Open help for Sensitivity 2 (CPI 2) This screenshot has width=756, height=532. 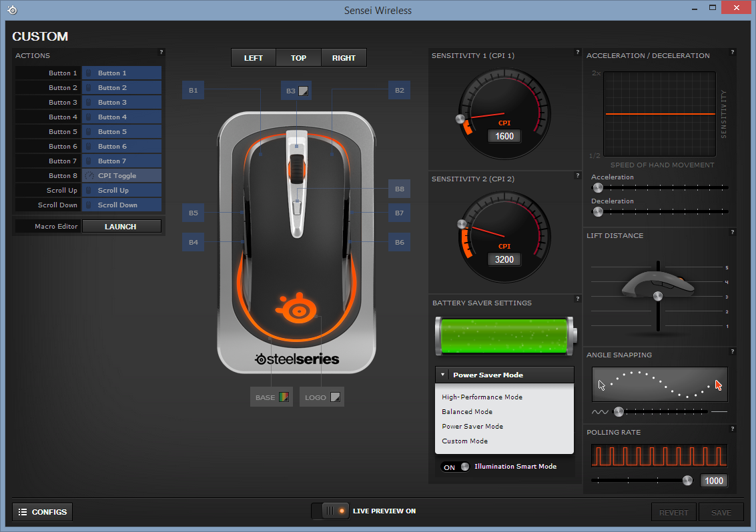[x=578, y=175]
